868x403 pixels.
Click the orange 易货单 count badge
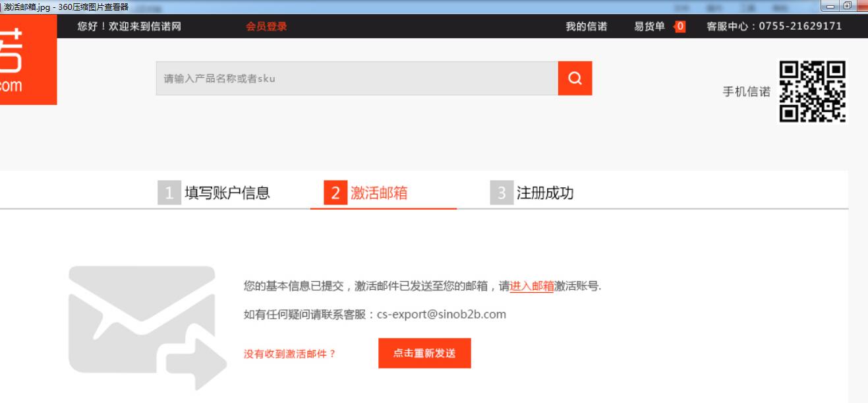coord(680,27)
